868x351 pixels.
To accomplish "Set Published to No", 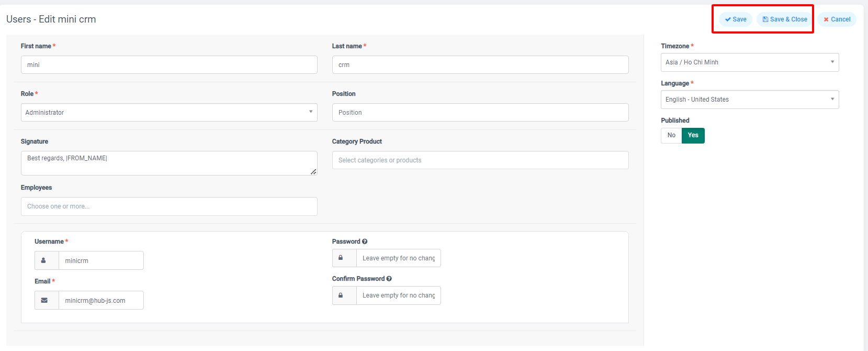I will (671, 135).
